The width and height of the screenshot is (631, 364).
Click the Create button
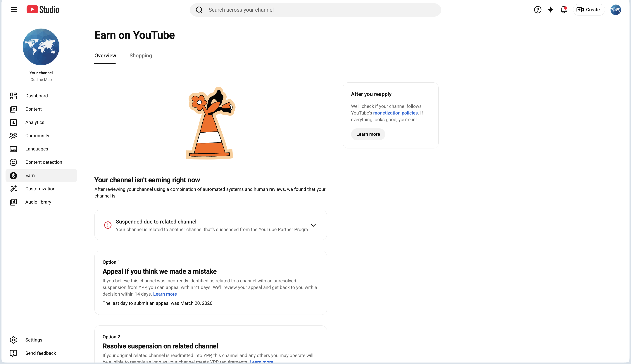(x=589, y=10)
